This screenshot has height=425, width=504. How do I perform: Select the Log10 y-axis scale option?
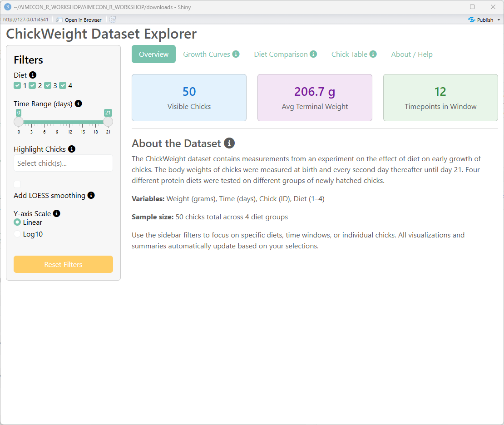point(18,234)
